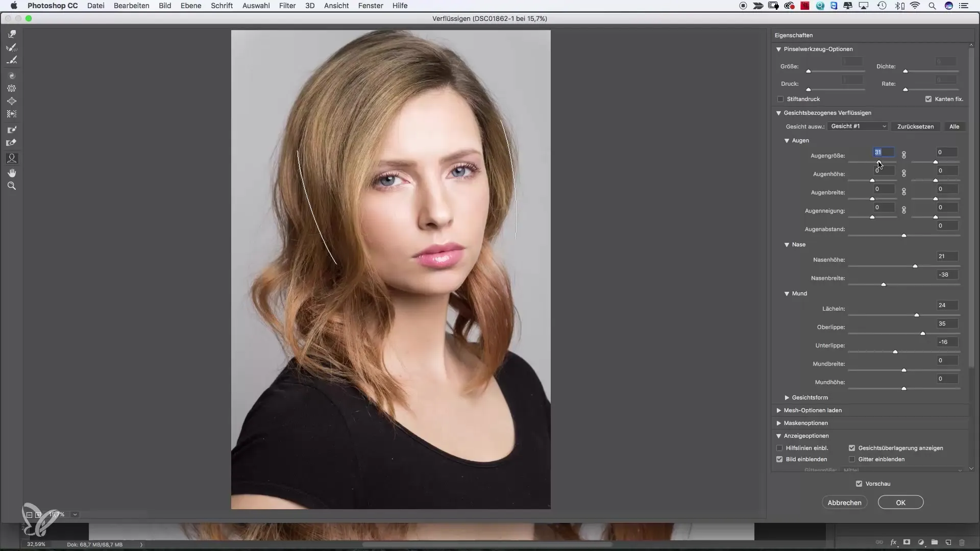
Task: Toggle the Vorschau checkbox
Action: pyautogui.click(x=859, y=484)
